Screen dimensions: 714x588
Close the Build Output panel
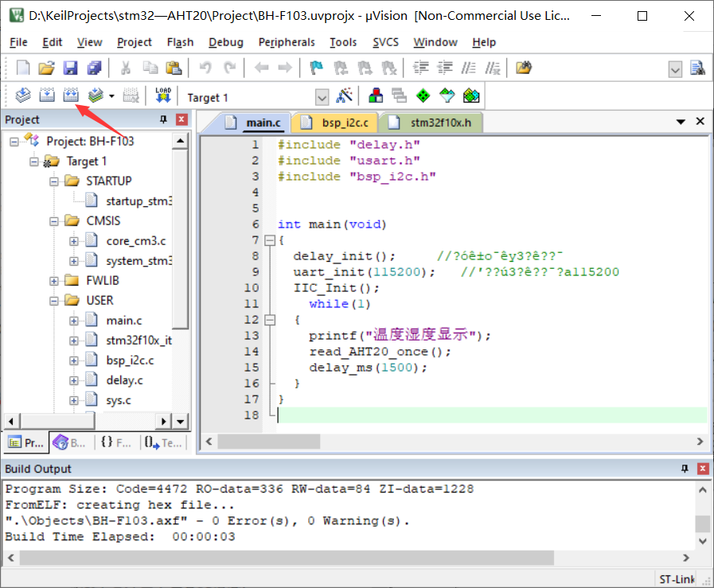703,469
